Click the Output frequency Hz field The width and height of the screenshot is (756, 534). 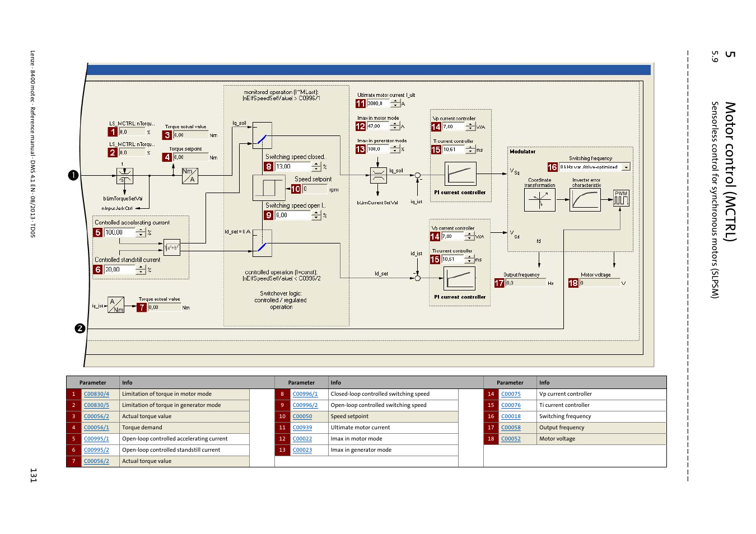pyautogui.click(x=525, y=283)
